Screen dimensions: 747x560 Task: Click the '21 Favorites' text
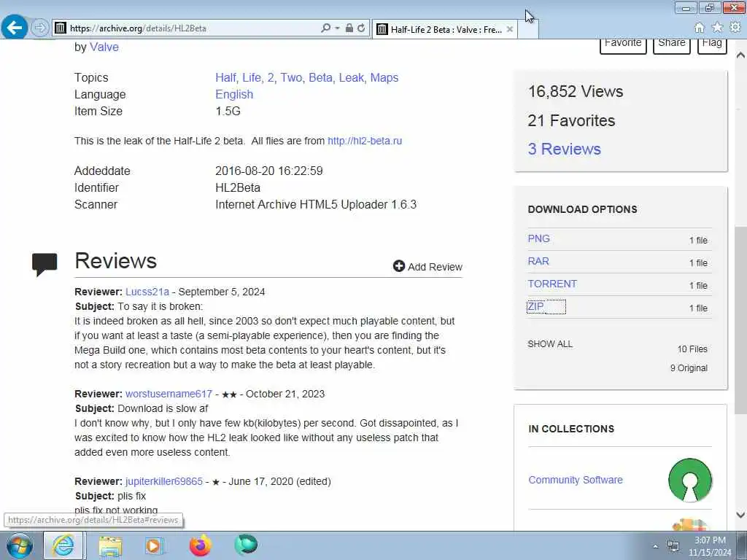point(571,120)
